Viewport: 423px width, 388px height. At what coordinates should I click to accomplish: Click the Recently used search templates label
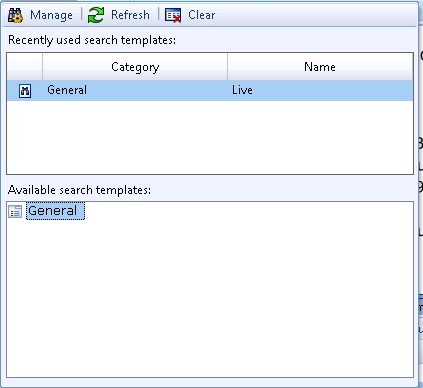point(92,40)
